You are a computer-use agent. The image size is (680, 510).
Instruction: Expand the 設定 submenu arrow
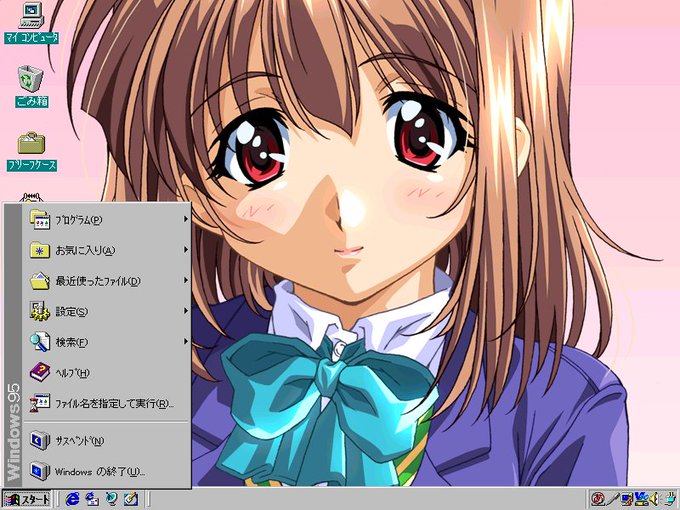[186, 311]
